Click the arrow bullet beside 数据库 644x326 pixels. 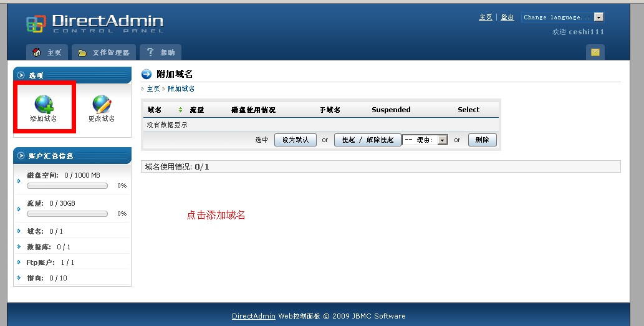coord(19,246)
